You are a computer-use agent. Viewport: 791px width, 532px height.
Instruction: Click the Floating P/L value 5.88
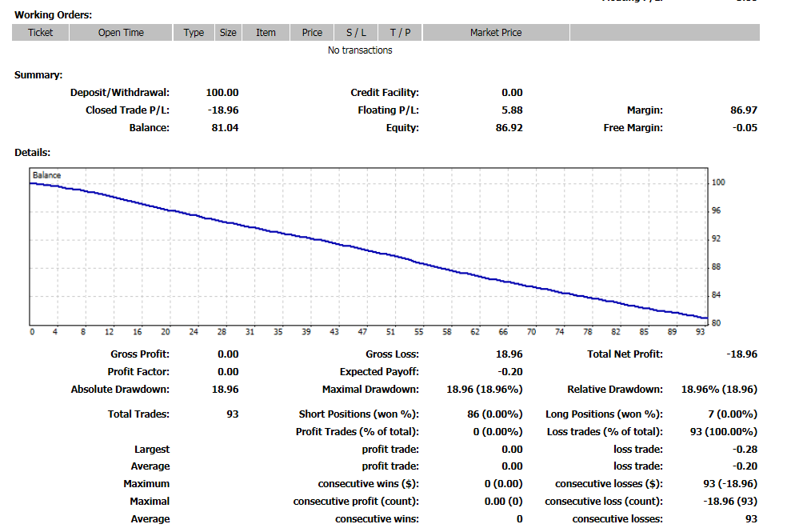click(512, 110)
